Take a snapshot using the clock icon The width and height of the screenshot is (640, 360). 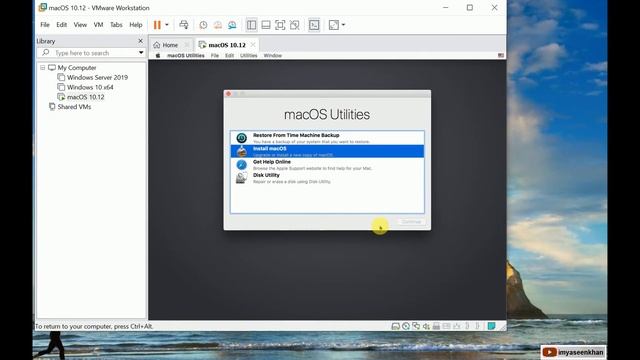click(x=203, y=25)
